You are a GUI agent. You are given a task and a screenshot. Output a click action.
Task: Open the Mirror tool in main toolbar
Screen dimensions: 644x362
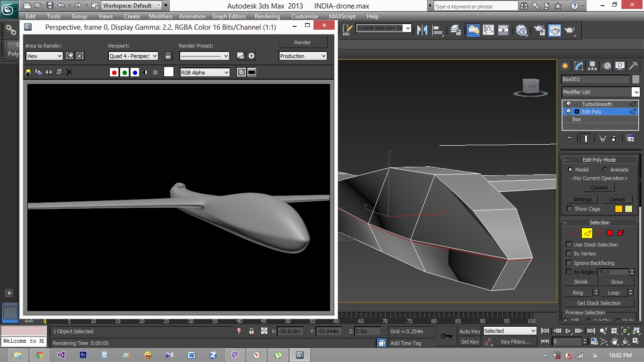tap(423, 30)
